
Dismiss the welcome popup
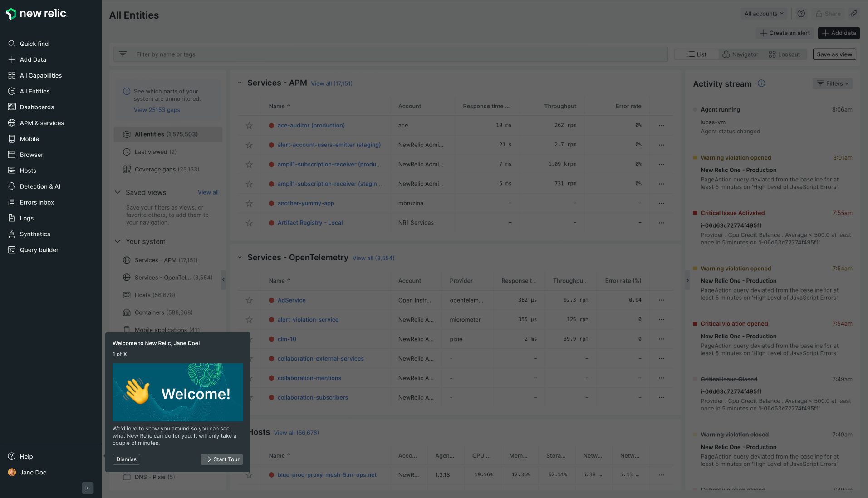click(x=126, y=459)
